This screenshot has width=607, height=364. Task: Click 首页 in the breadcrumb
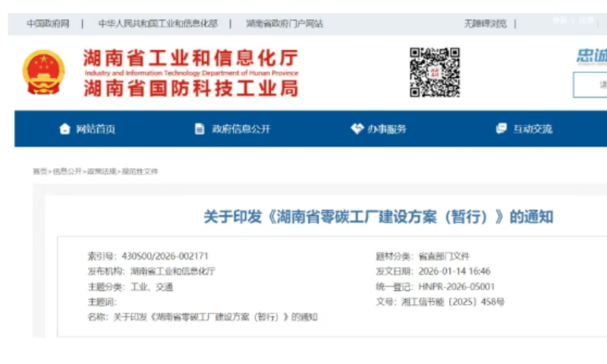[x=39, y=171]
